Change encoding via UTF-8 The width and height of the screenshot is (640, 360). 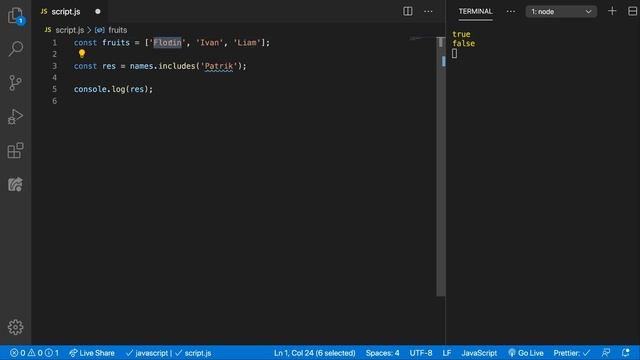pyautogui.click(x=421, y=353)
